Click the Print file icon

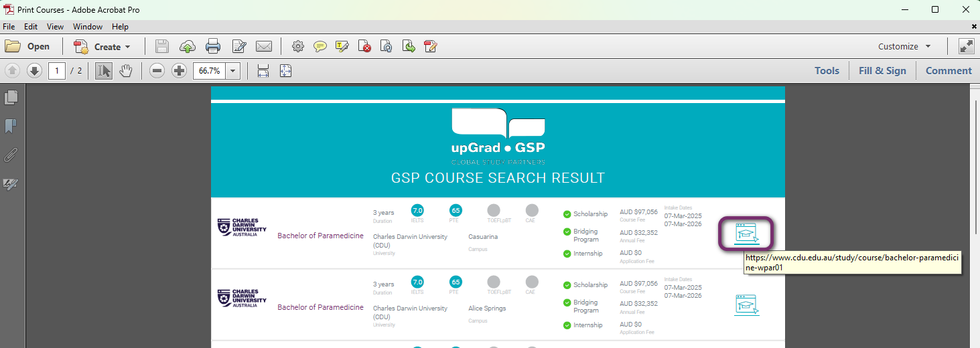pos(213,46)
